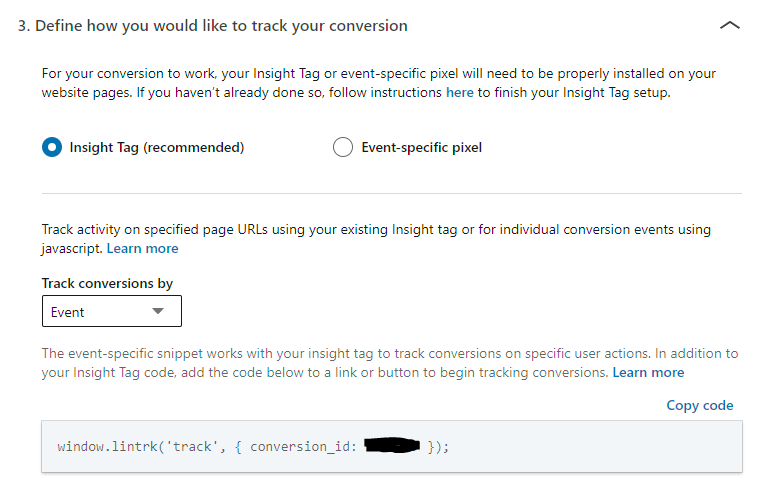Follow the 'here' link for Insight Tag setup
This screenshot has height=493, width=774.
[460, 92]
